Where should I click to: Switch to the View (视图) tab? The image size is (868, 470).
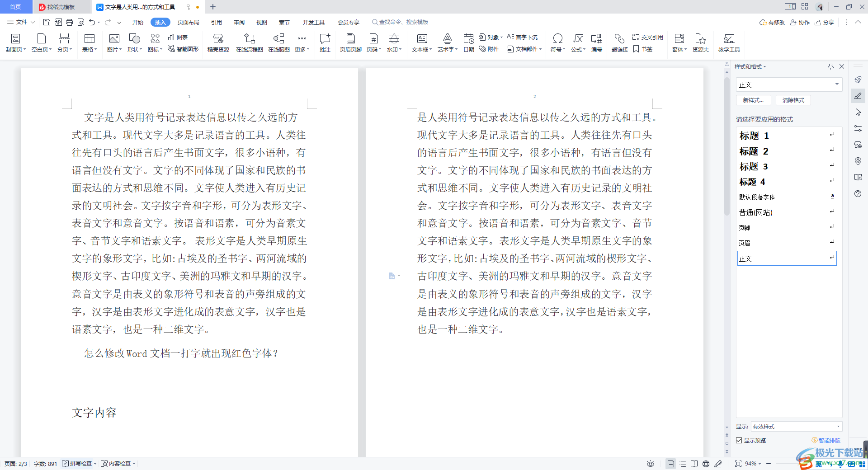click(262, 22)
